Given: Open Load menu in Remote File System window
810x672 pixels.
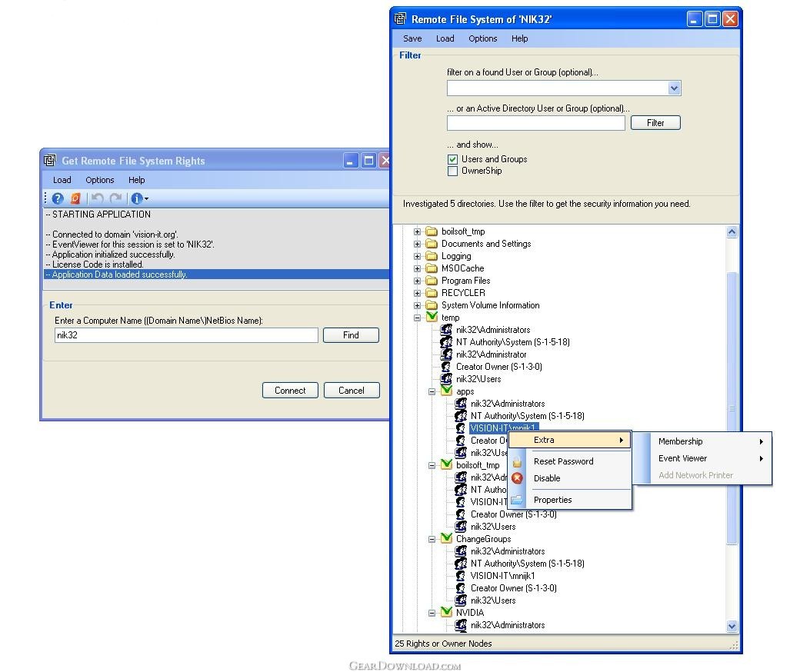Looking at the screenshot, I should (445, 38).
